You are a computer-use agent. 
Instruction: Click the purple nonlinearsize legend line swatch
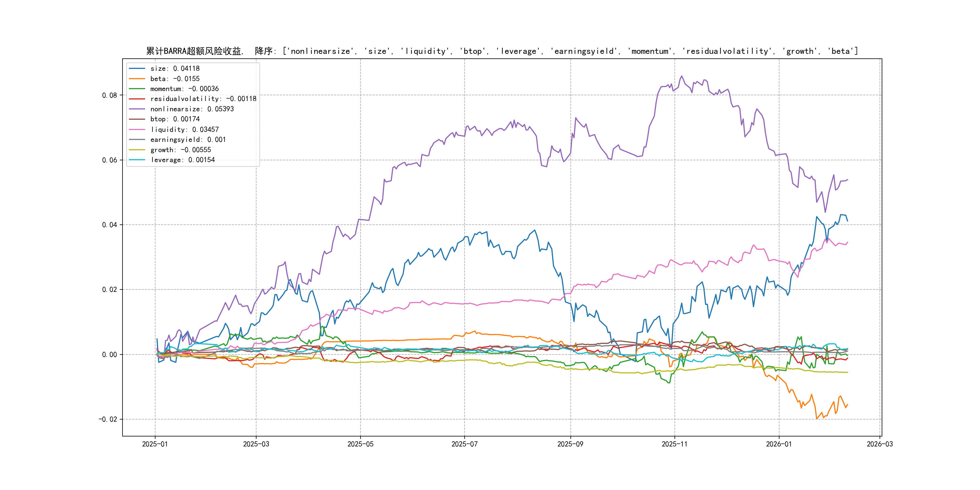pos(137,109)
